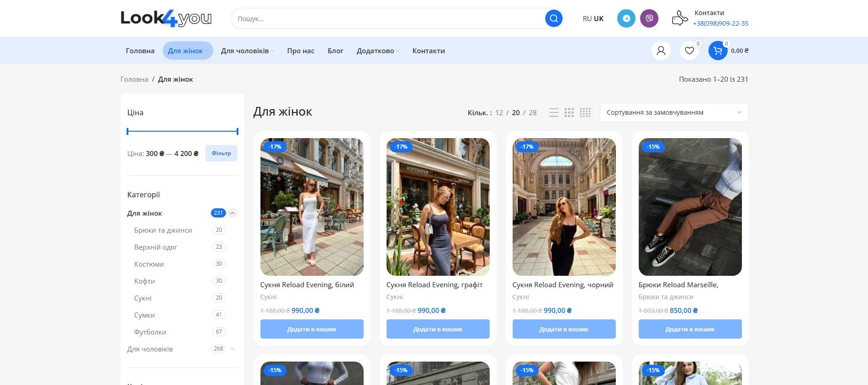Image resolution: width=868 pixels, height=385 pixels.
Task: Switch language to UK
Action: click(599, 19)
